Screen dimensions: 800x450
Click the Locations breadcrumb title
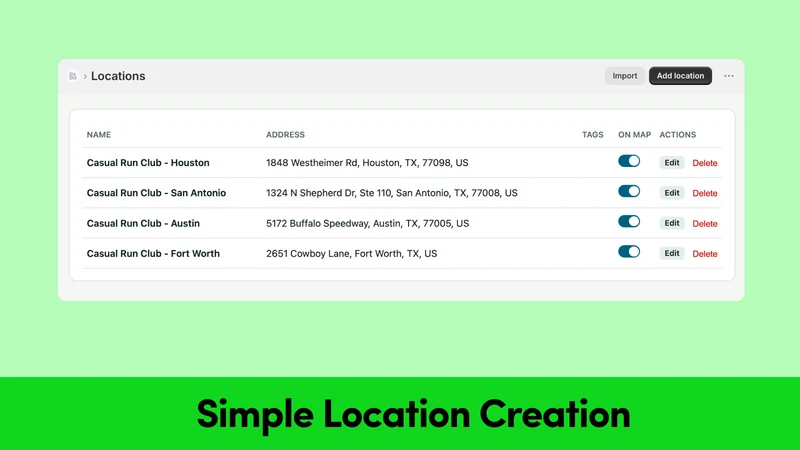click(x=118, y=76)
